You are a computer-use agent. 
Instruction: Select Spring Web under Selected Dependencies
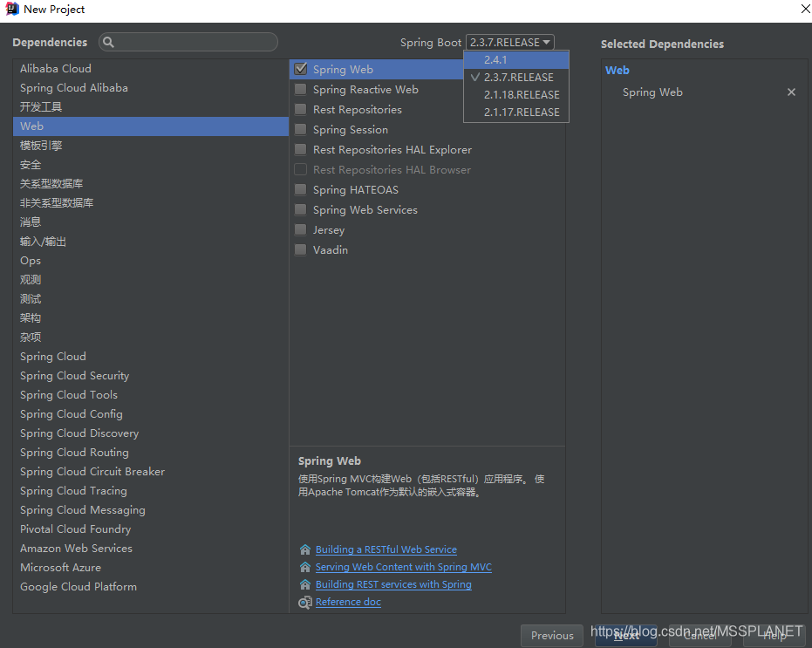click(652, 92)
